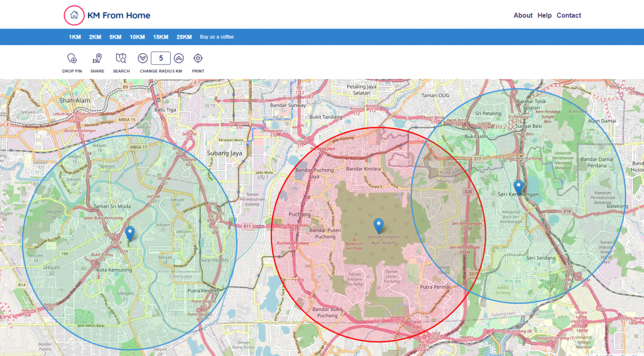Set radius to 2KM
644x356 pixels.
pyautogui.click(x=95, y=37)
